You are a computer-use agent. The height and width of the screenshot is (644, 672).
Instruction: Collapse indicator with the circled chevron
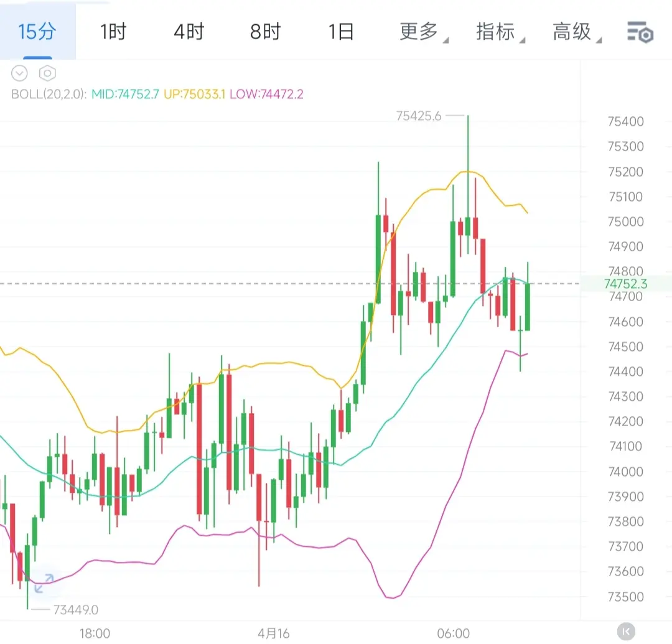(x=19, y=73)
